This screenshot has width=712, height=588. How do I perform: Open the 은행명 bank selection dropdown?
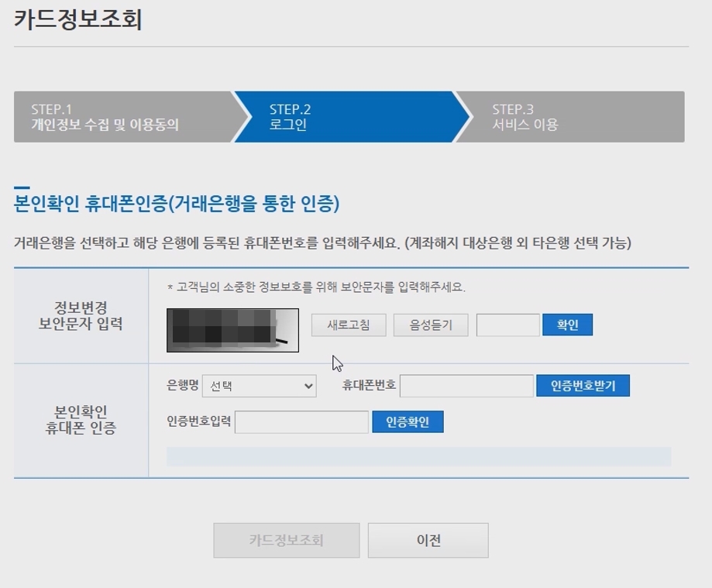(260, 386)
